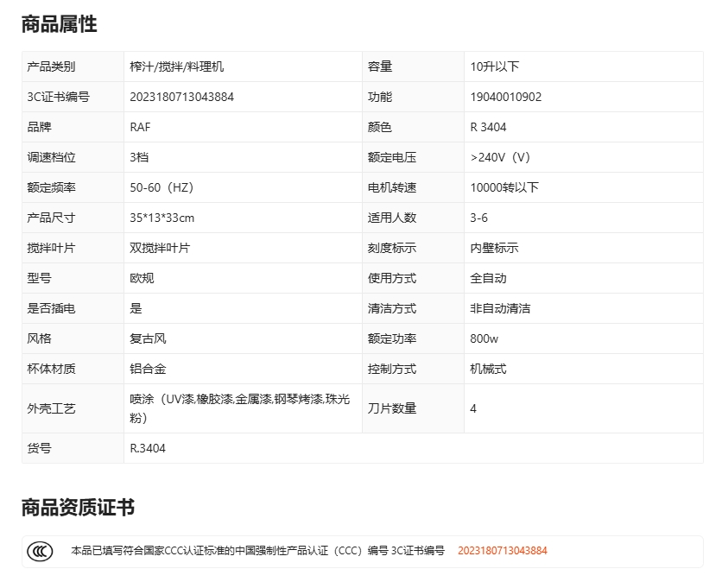Click the 电机转速 label
The width and height of the screenshot is (722, 588).
(x=392, y=188)
